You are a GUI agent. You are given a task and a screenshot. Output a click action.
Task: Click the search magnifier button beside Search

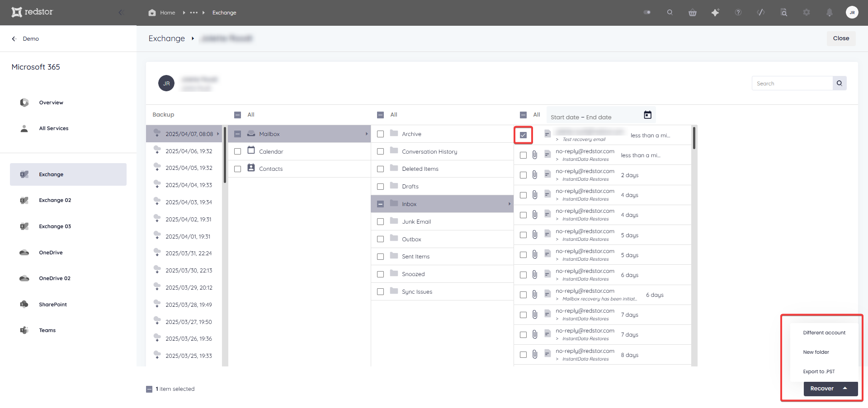pyautogui.click(x=840, y=83)
